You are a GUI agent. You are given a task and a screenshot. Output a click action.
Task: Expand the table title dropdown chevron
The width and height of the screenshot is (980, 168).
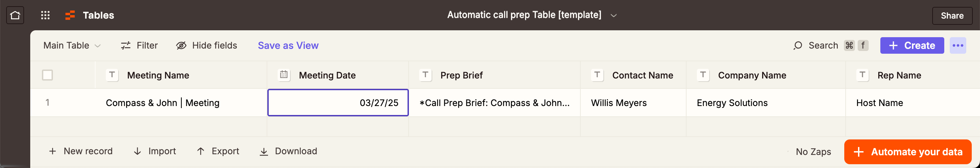pyautogui.click(x=613, y=15)
